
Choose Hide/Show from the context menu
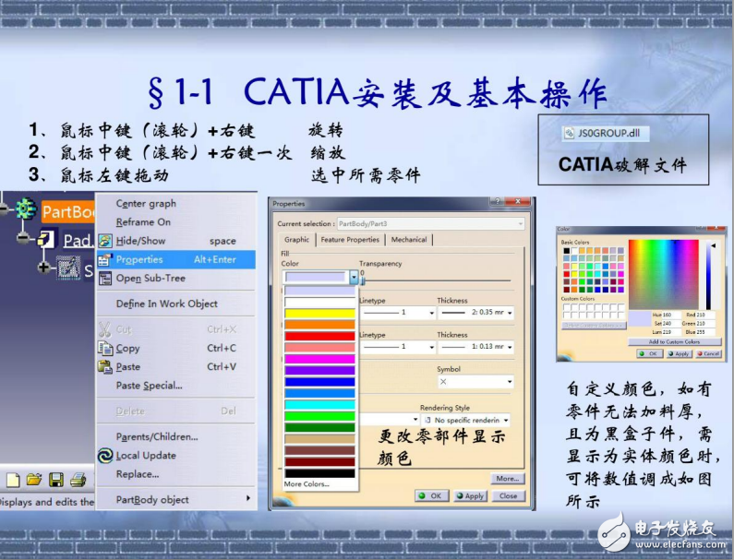pos(141,241)
